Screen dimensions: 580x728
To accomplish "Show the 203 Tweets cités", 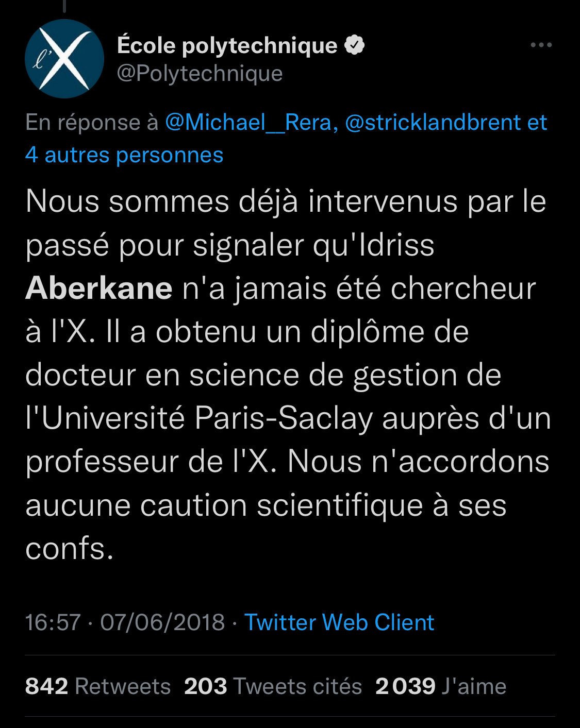I will (x=273, y=686).
